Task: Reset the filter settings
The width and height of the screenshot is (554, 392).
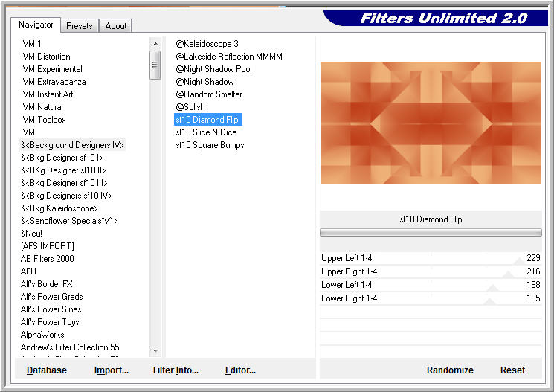Action: pos(512,370)
